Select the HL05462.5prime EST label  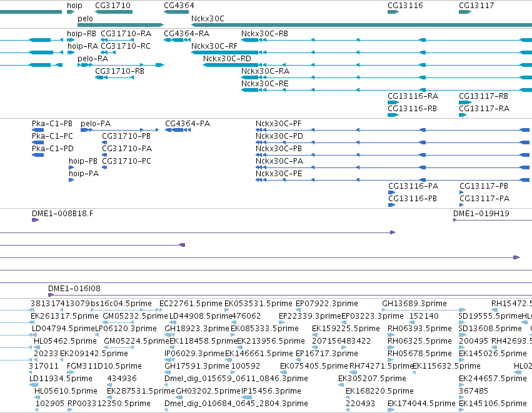click(65, 341)
